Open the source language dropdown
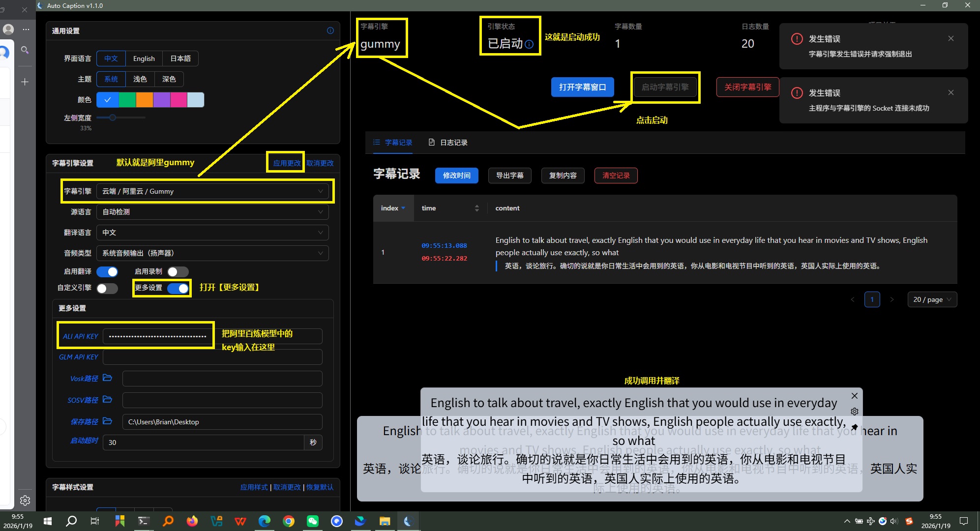Viewport: 980px width, 531px height. [x=212, y=212]
